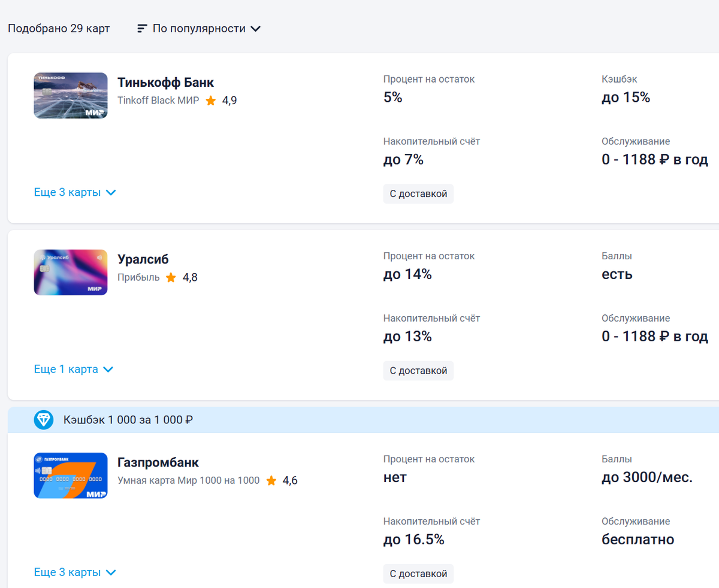Expand the Еще 1 карта list

click(x=73, y=369)
